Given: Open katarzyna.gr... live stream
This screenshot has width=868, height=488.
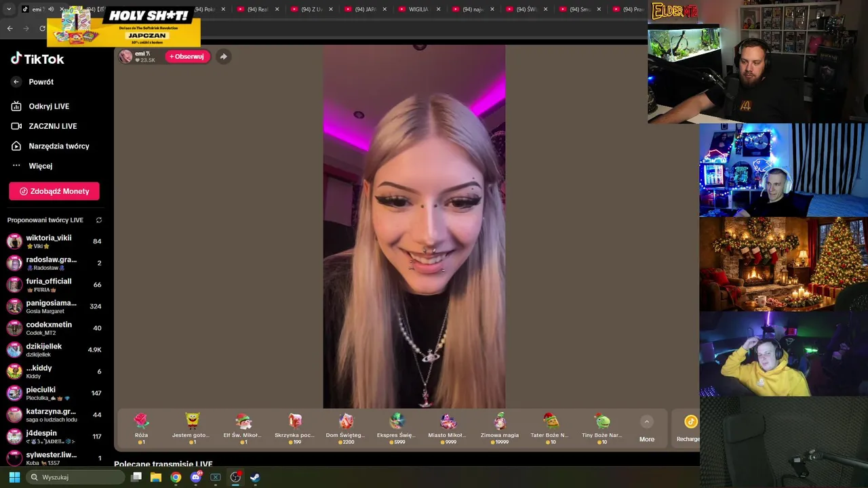Looking at the screenshot, I should pos(54,415).
